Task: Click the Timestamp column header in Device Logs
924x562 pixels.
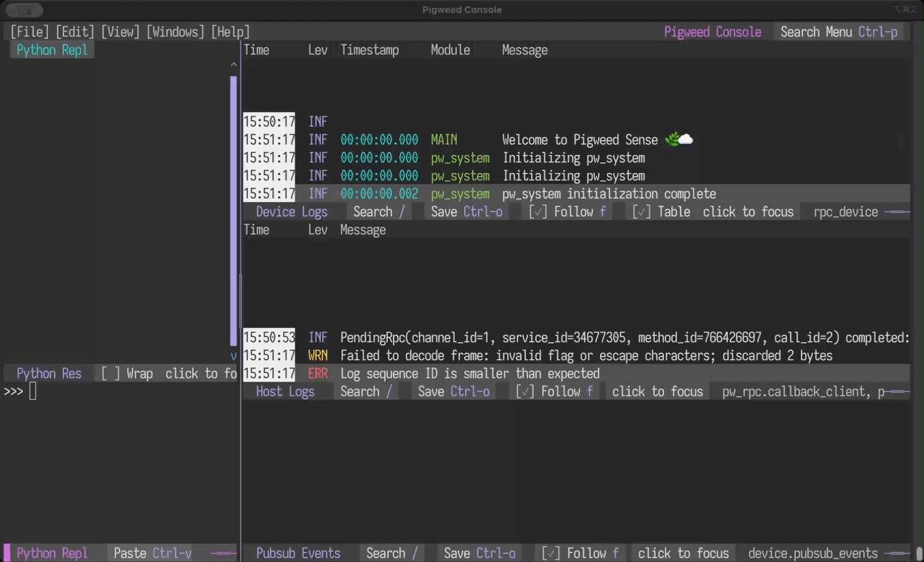Action: [370, 50]
